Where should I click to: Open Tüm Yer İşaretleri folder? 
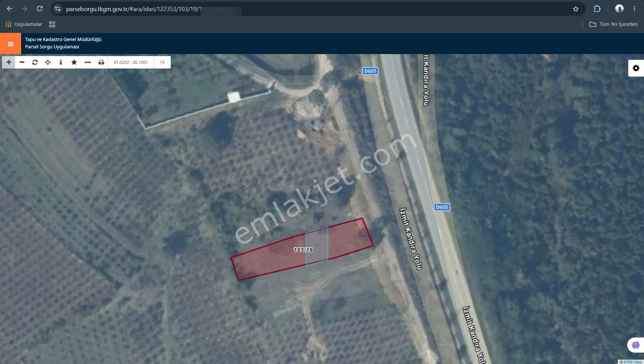pos(614,24)
